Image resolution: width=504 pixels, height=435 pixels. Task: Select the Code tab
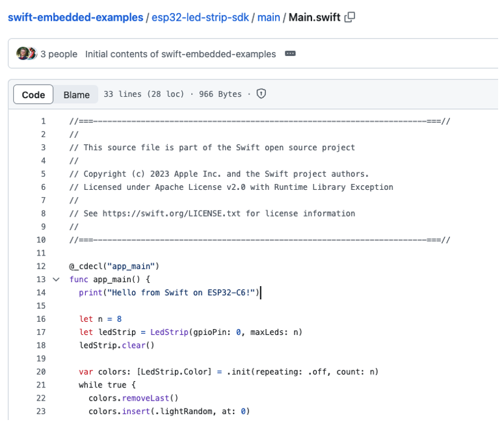pos(33,94)
